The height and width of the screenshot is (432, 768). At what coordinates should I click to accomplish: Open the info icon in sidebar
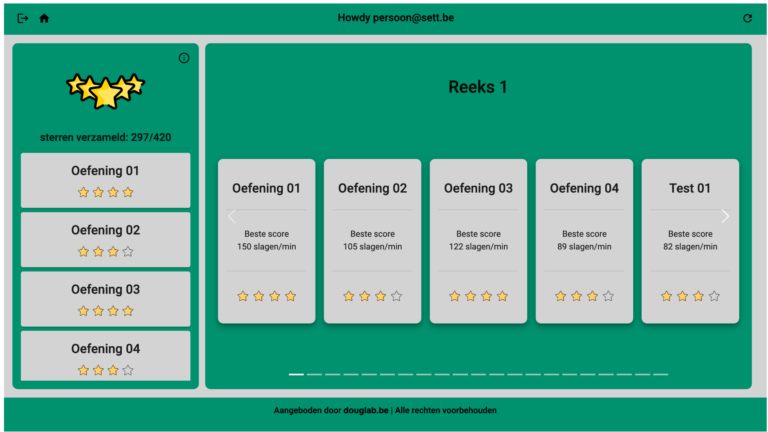[184, 58]
